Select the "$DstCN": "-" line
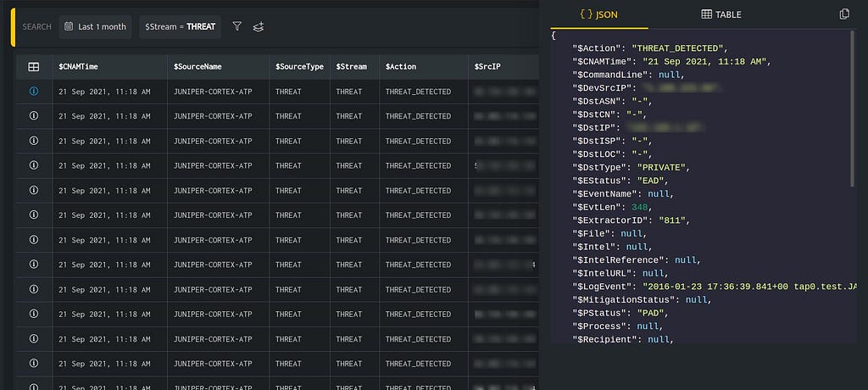The width and height of the screenshot is (868, 390). click(x=610, y=114)
